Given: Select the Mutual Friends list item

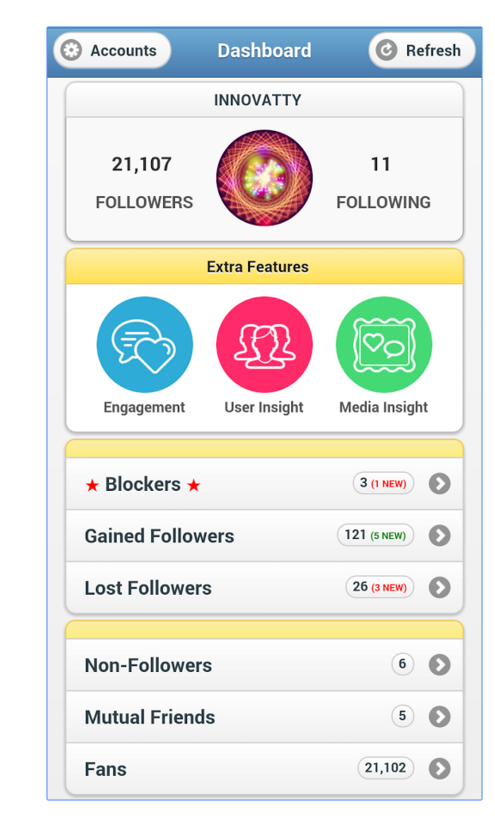Looking at the screenshot, I should click(x=264, y=717).
